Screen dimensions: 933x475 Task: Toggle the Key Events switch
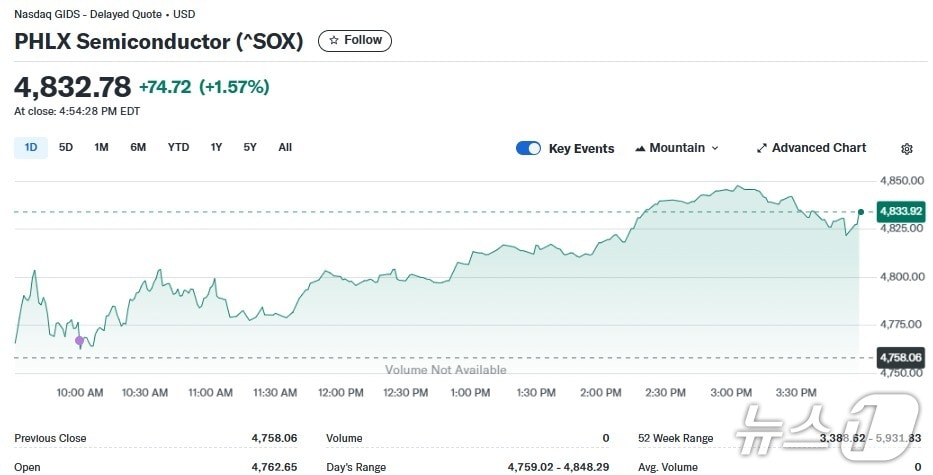pos(528,148)
